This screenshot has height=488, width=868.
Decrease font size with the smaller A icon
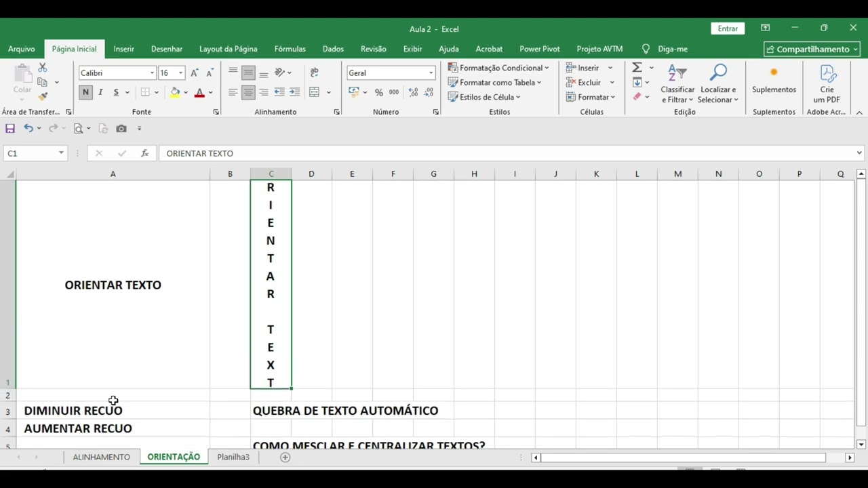(x=210, y=73)
